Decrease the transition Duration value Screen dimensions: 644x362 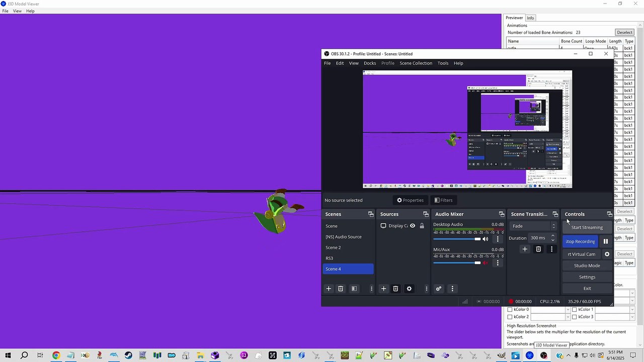coord(553,240)
